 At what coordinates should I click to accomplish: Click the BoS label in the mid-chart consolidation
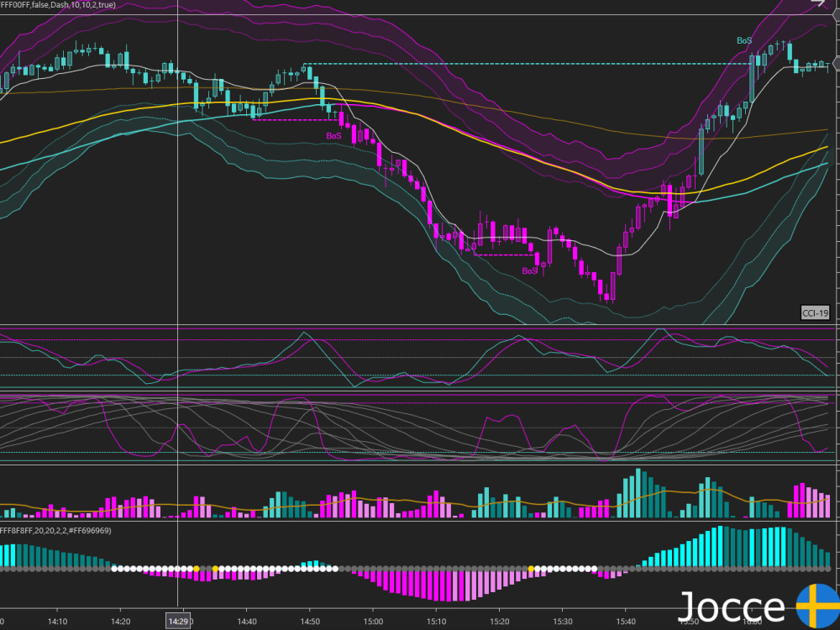(529, 269)
